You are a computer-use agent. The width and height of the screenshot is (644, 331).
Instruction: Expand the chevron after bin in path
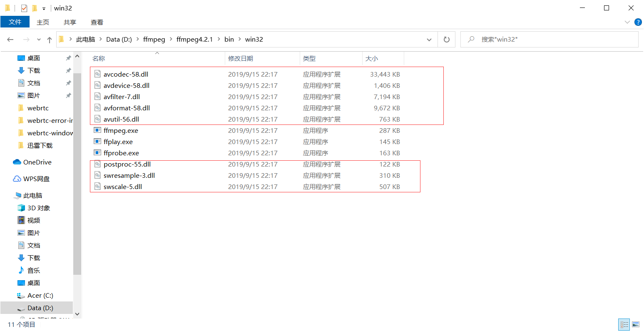pyautogui.click(x=239, y=39)
